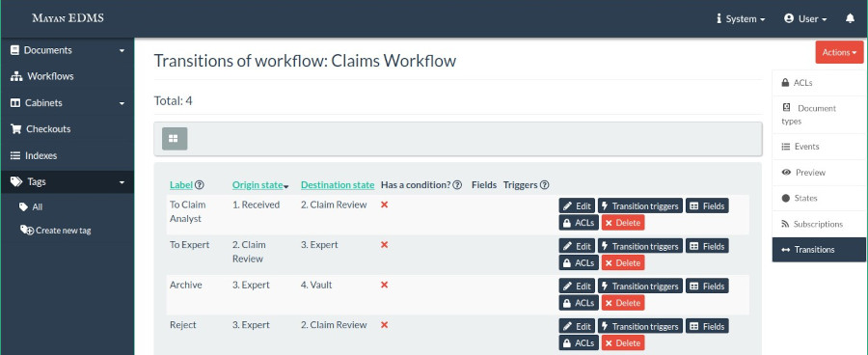
Task: Click the red X in To Expert row
Action: click(384, 244)
